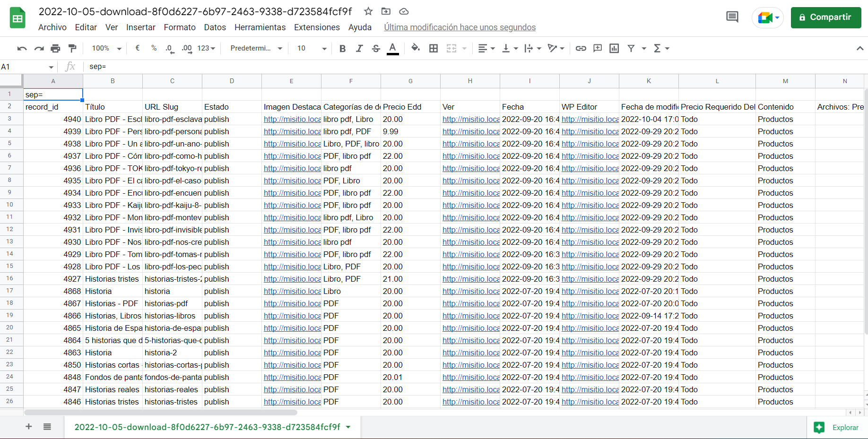
Task: Open the Extensiones menu
Action: (317, 27)
